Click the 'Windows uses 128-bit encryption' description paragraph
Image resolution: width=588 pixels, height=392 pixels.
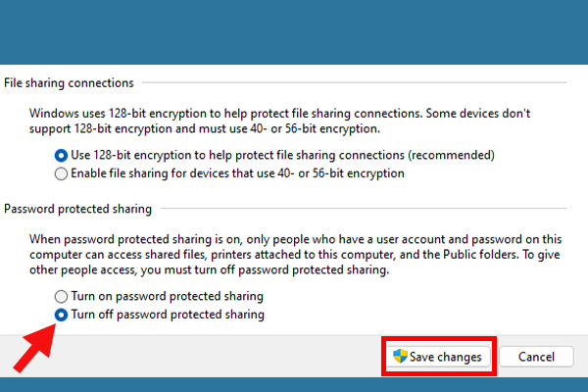click(x=279, y=121)
